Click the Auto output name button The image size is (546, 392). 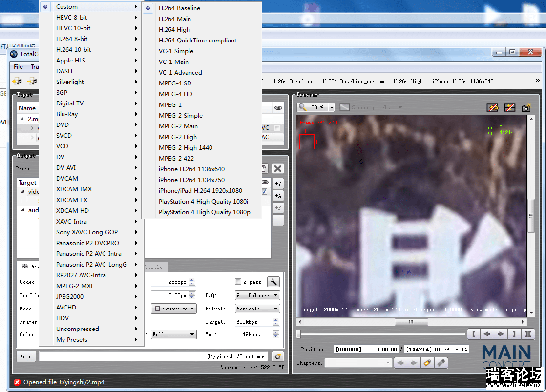point(26,356)
